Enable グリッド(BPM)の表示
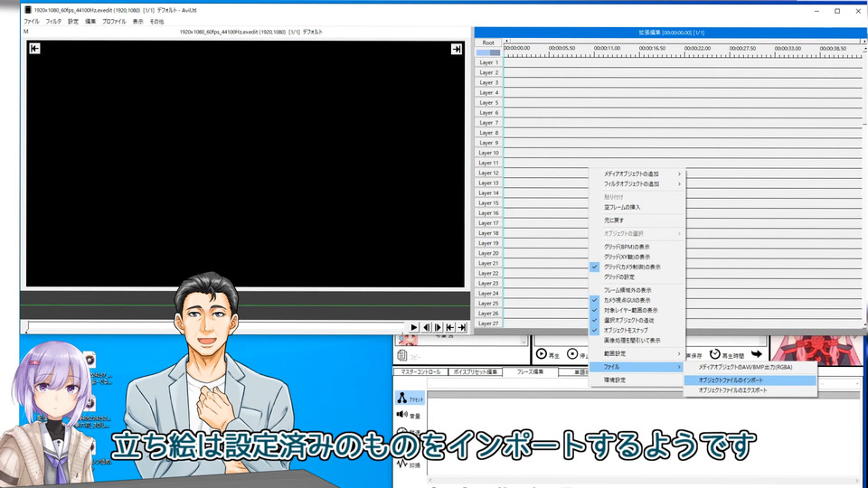The width and height of the screenshot is (868, 488). point(637,247)
